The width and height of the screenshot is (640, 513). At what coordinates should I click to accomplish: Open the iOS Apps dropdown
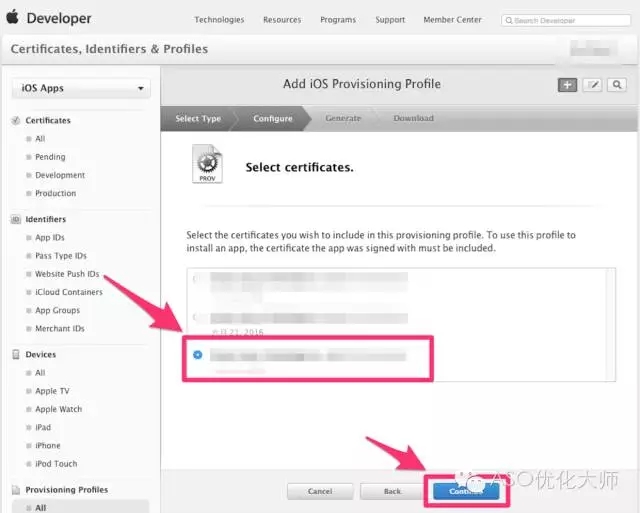coord(81,89)
